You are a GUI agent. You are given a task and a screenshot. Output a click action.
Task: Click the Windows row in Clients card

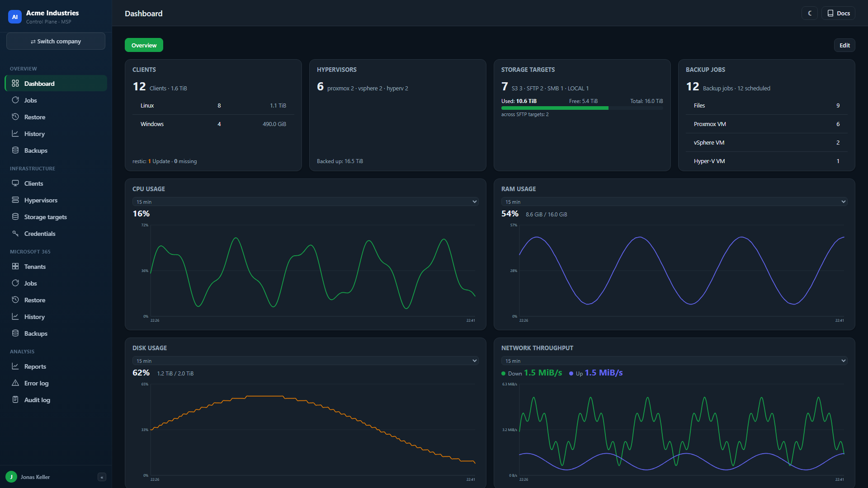[213, 124]
